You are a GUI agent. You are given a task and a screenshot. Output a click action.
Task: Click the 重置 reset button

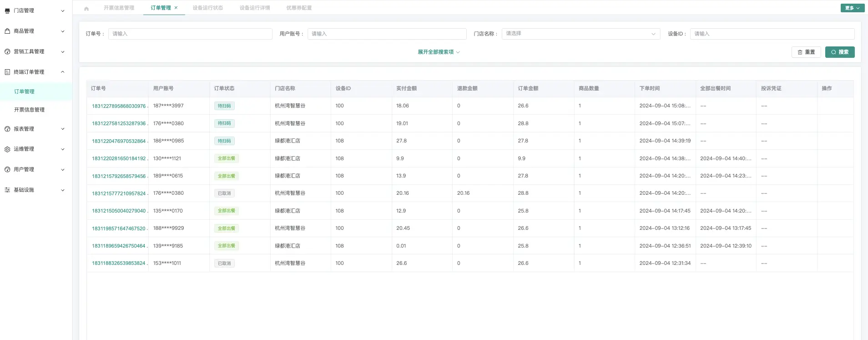tap(806, 52)
